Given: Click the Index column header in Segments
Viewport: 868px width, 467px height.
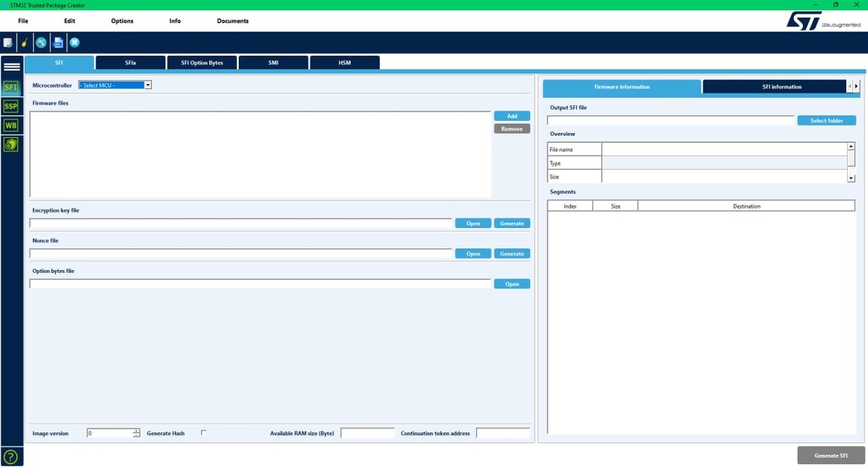Looking at the screenshot, I should click(x=570, y=206).
